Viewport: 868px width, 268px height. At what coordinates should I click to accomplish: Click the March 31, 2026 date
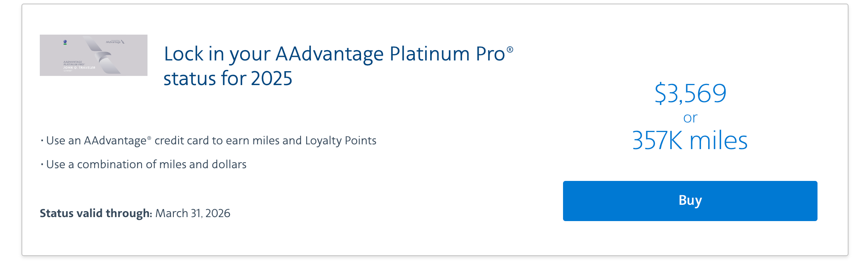[193, 214]
